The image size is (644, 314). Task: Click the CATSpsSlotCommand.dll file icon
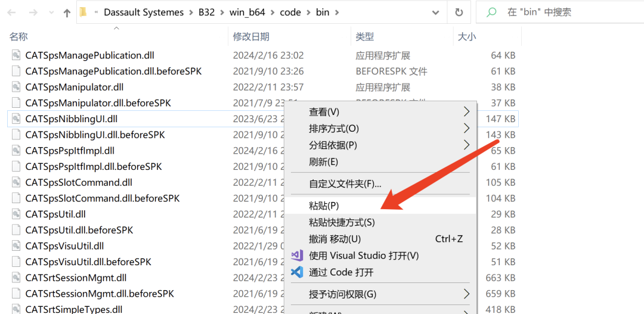click(x=16, y=182)
